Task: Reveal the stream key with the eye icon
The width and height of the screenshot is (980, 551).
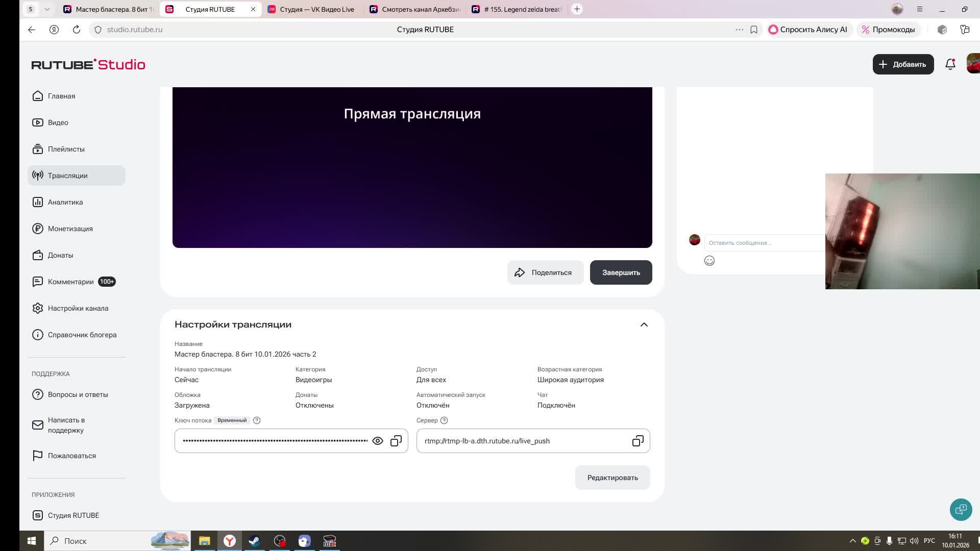Action: coord(378,441)
